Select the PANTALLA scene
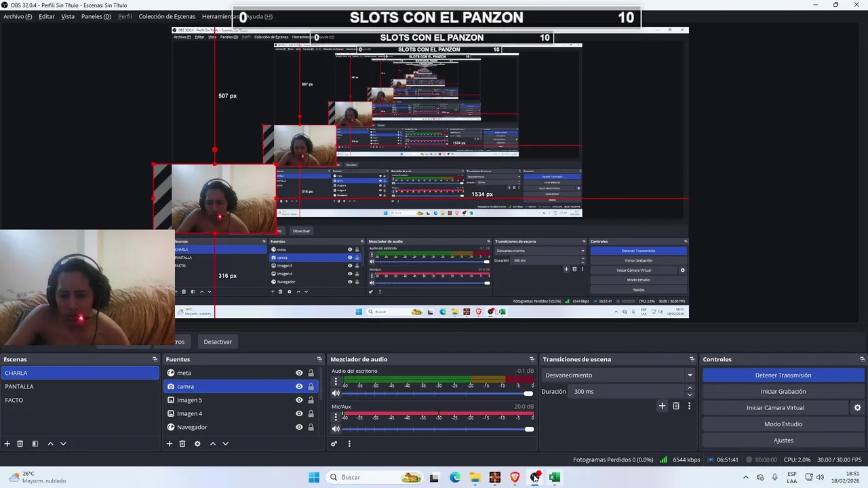The image size is (868, 488). [80, 386]
